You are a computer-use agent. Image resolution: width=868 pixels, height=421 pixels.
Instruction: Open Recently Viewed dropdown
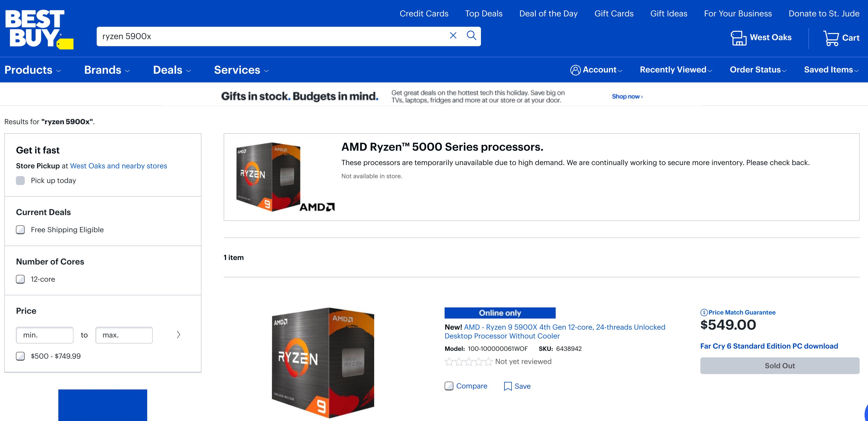tap(676, 70)
